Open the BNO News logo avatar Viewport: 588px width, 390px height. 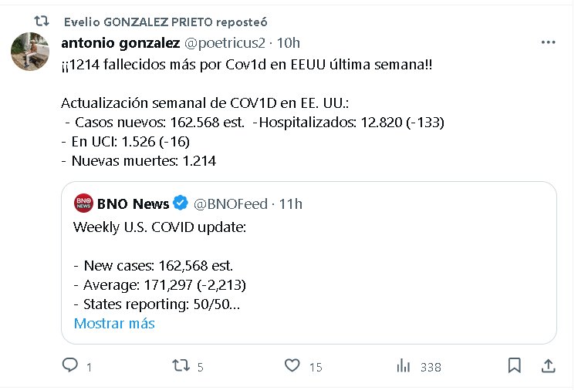[x=83, y=203]
